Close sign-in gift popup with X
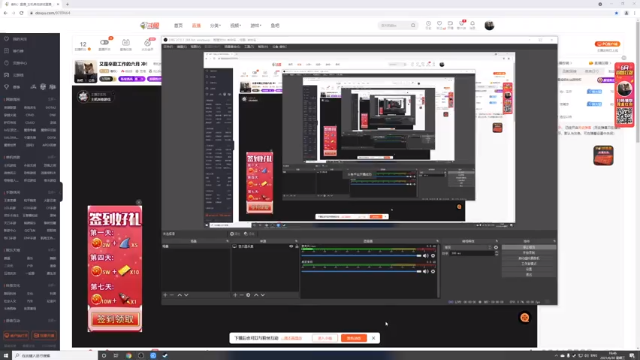This screenshot has width=640, height=360. click(x=139, y=202)
